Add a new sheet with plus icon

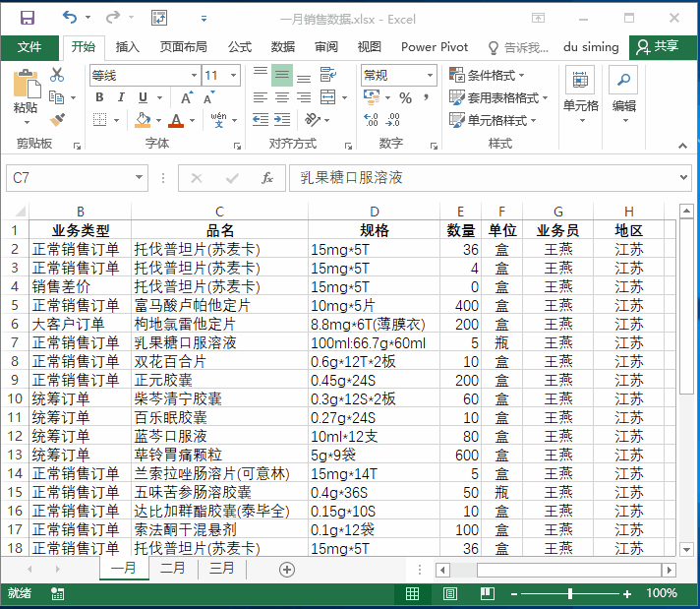pyautogui.click(x=287, y=570)
